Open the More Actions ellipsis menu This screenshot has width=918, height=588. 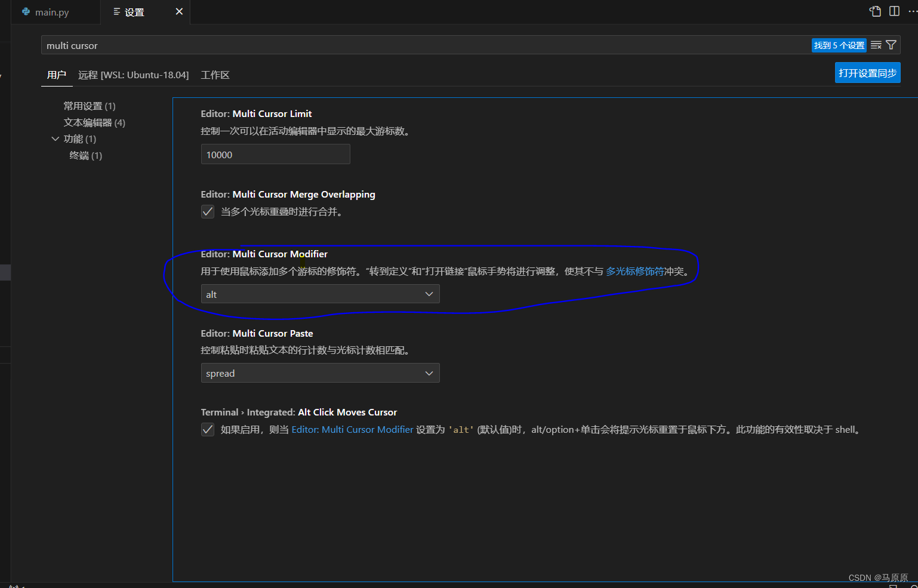pyautogui.click(x=914, y=11)
